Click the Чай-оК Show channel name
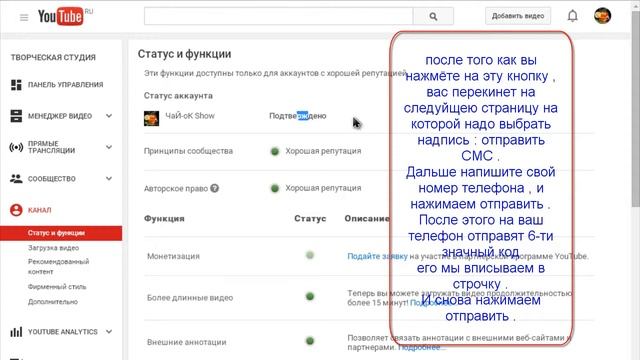The height and width of the screenshot is (360, 640). click(x=190, y=116)
